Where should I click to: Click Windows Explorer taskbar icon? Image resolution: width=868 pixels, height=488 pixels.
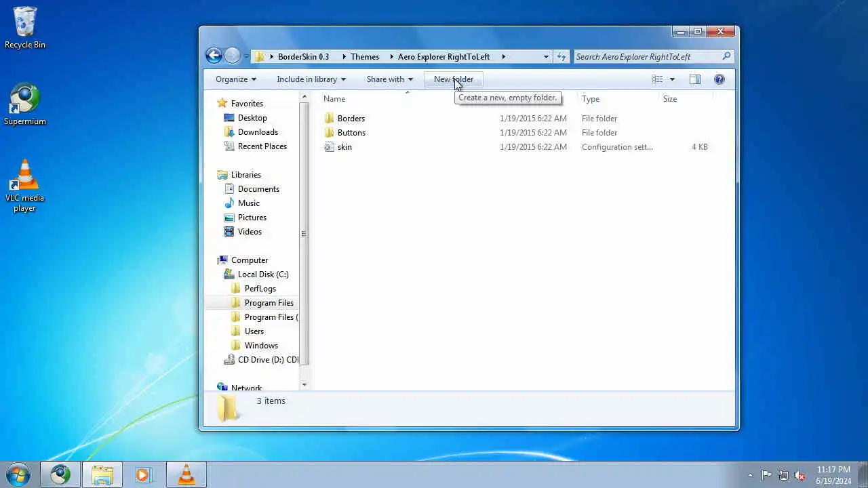[x=102, y=474]
